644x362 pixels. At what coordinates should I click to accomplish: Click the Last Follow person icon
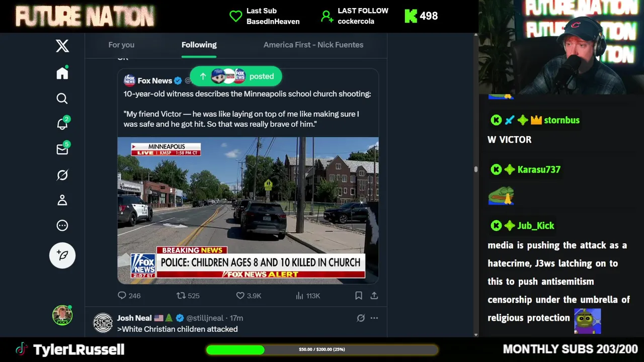tap(327, 16)
